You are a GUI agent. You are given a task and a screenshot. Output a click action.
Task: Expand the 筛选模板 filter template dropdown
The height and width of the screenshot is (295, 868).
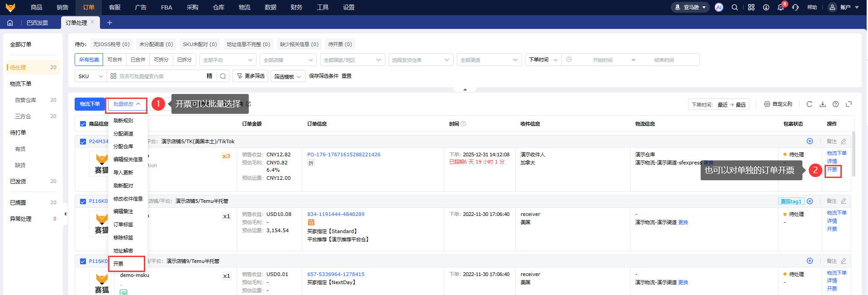(x=288, y=77)
